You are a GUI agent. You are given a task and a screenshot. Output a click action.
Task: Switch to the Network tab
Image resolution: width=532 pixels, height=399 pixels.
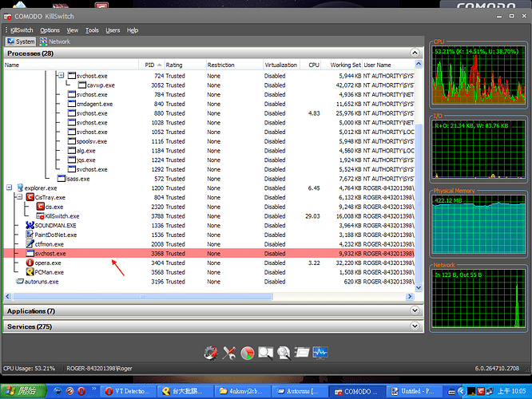pos(55,41)
